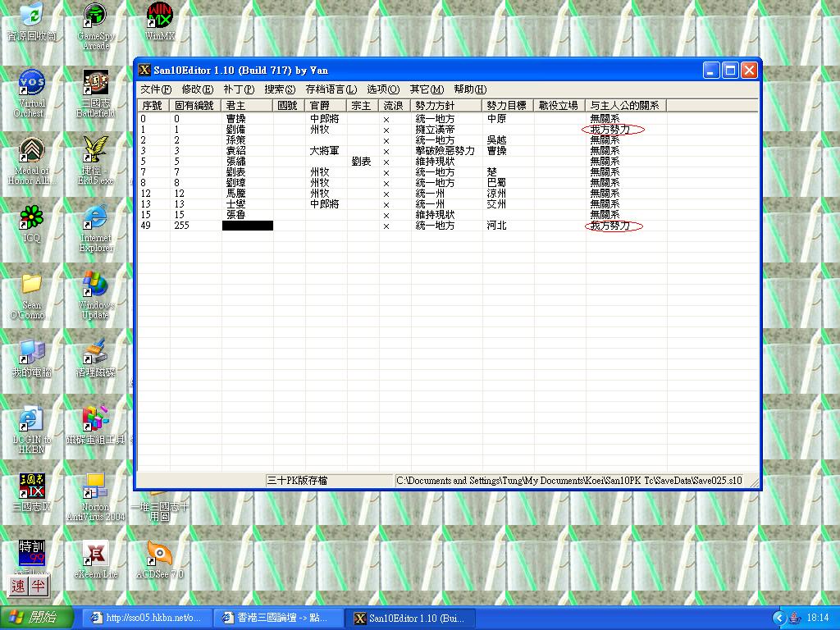This screenshot has height=630, width=840.
Task: Sort by 与主人公的關系 column header
Action: point(626,106)
